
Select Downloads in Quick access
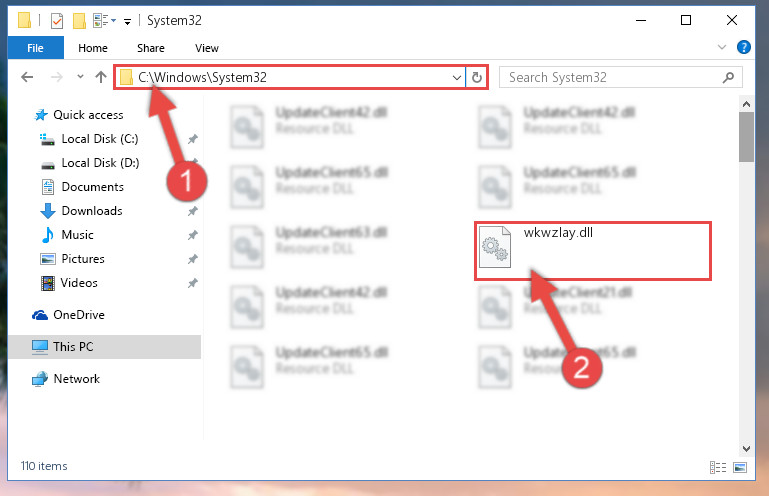92,211
